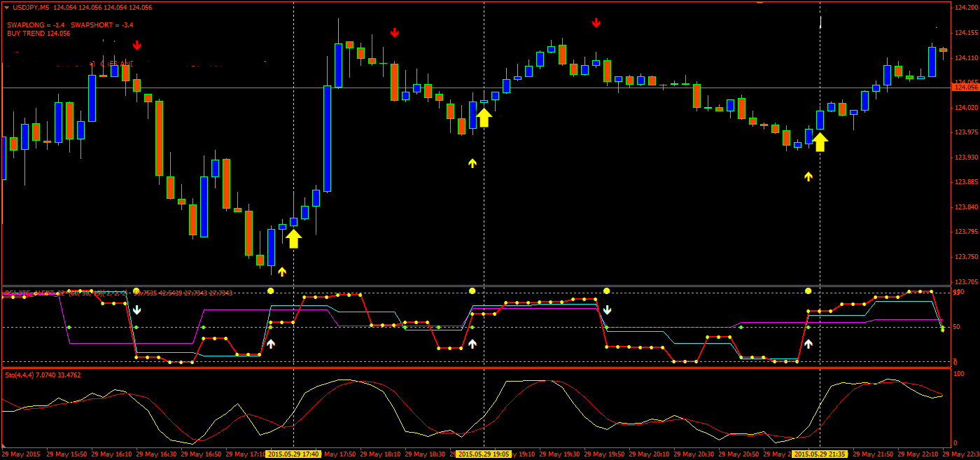
Task: Click the large yellow buy arrow near 19:05
Action: click(x=484, y=117)
